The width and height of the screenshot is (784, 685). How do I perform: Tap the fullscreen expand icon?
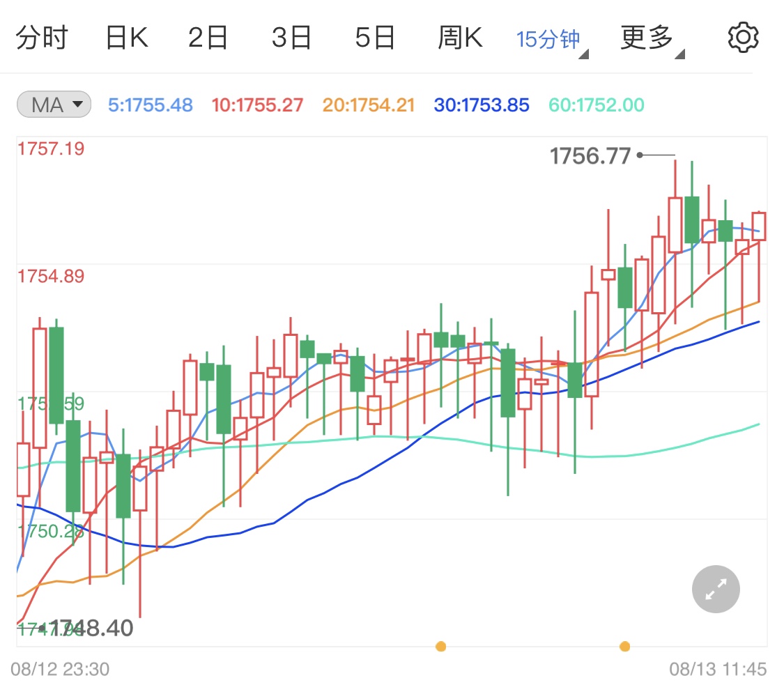715,589
